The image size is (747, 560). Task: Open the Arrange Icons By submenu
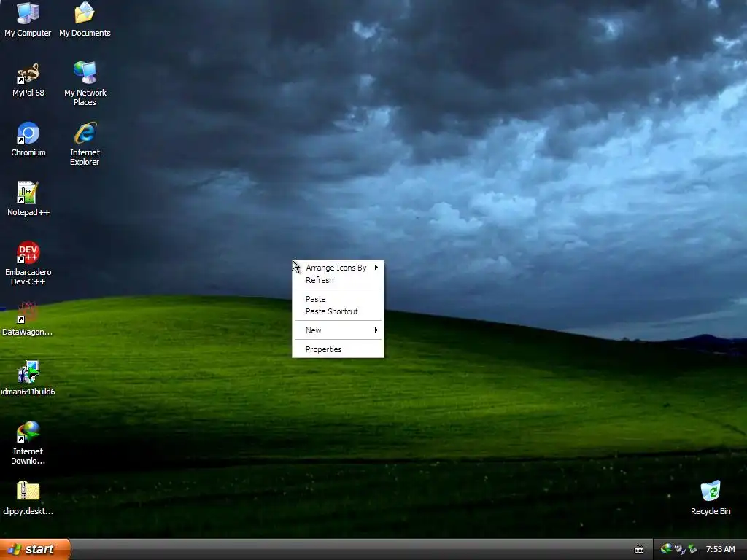tap(338, 268)
